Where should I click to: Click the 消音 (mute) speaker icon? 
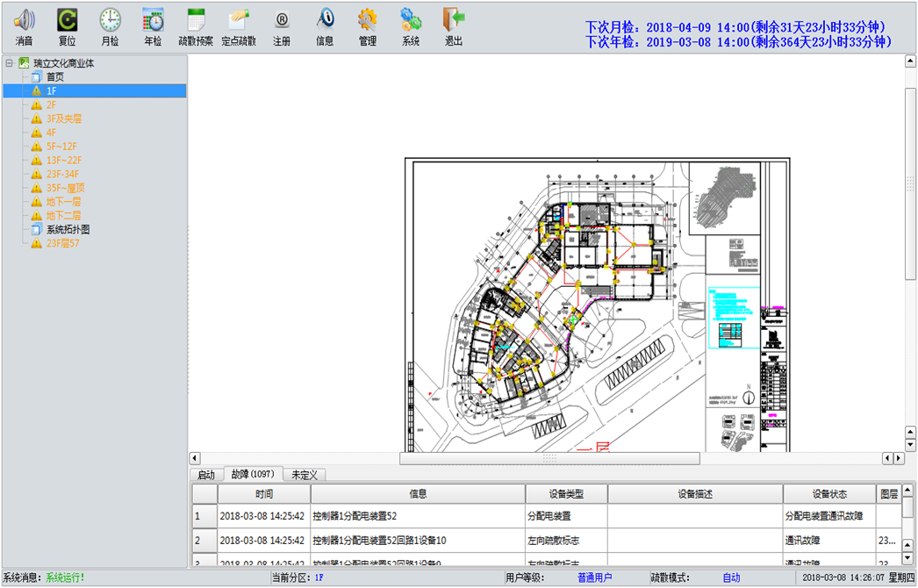coord(24,20)
